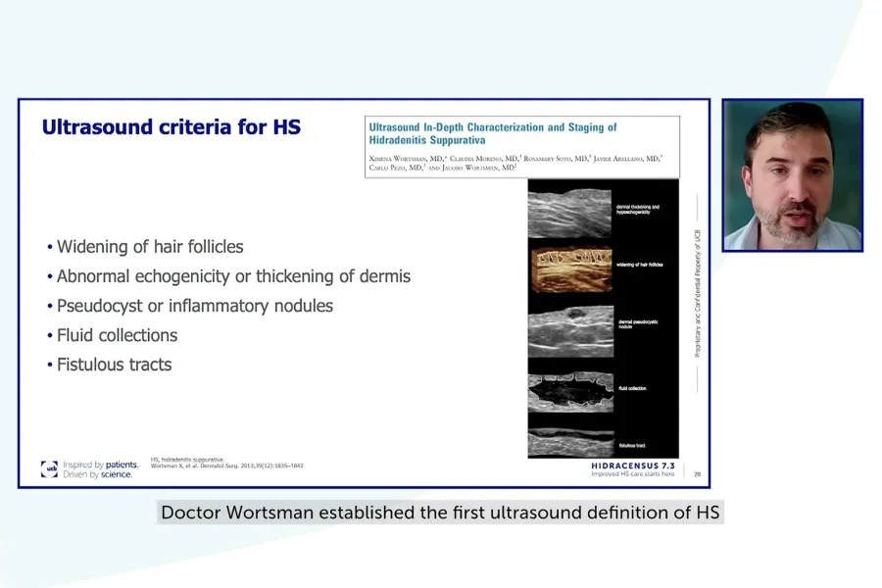Click the 'fluid collection' image label
882x588 pixels.
[632, 388]
